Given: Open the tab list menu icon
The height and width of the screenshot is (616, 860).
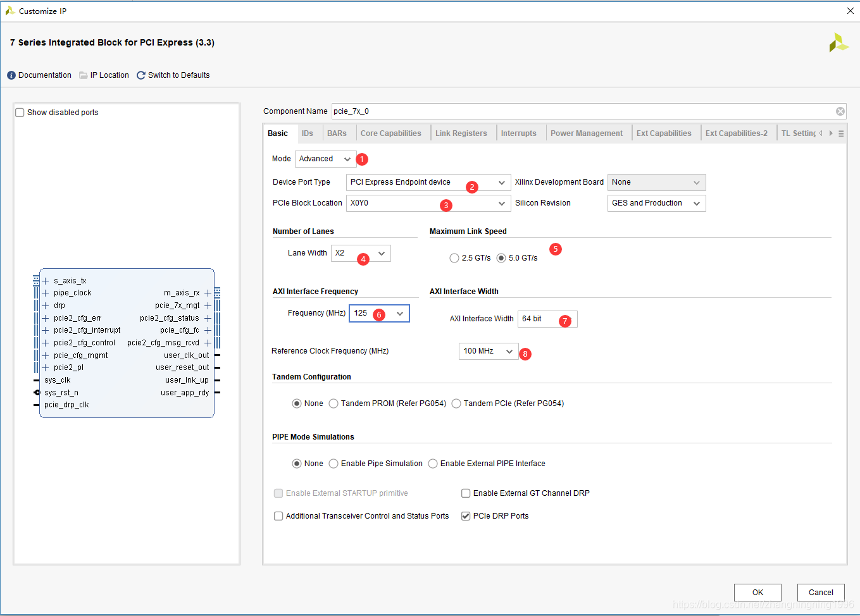Looking at the screenshot, I should (x=841, y=133).
